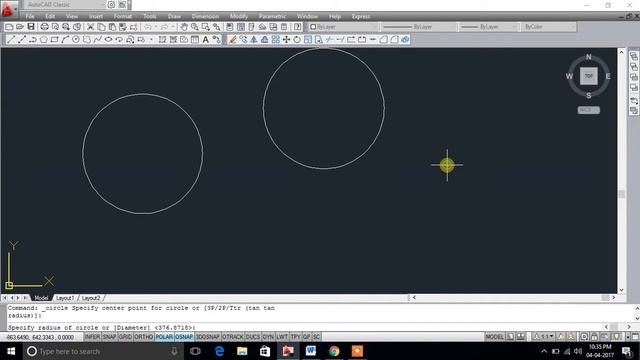The height and width of the screenshot is (360, 640).
Task: Select the Move modify tool
Action: (286, 40)
